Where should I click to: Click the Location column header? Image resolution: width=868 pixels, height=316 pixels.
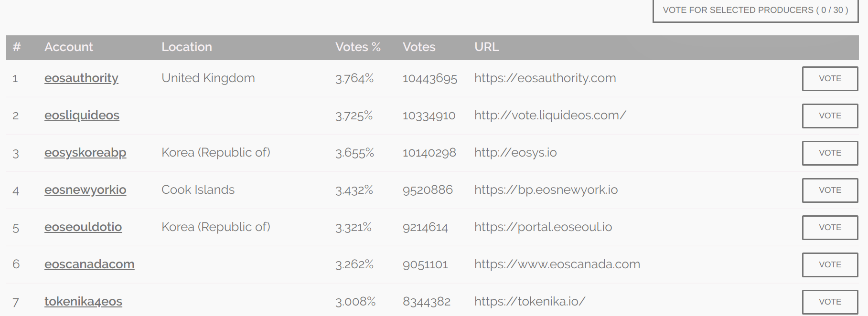point(187,47)
